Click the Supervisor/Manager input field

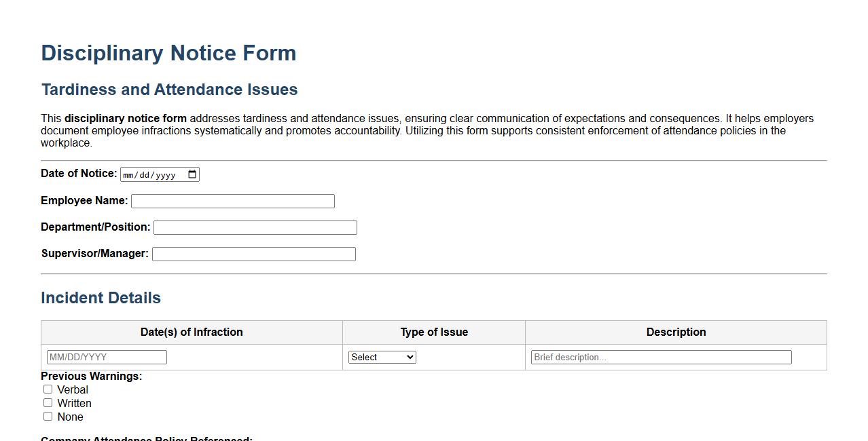coord(253,254)
